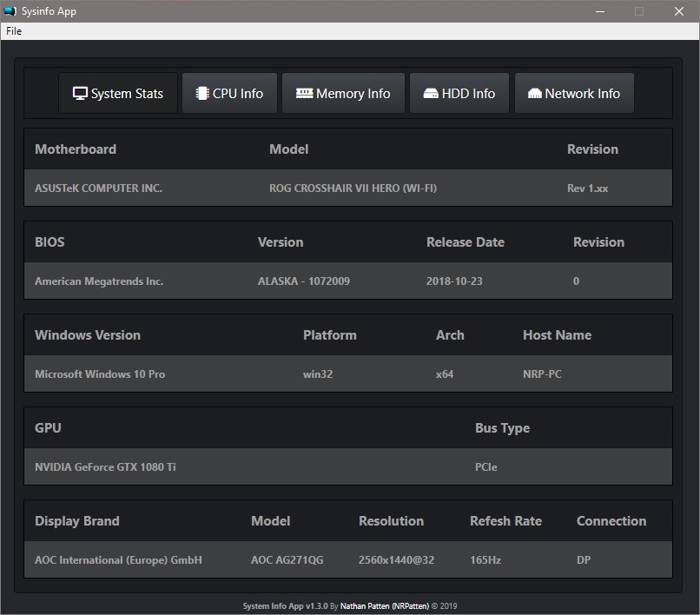
Task: Close the Sysinfo App window
Action: pyautogui.click(x=679, y=11)
